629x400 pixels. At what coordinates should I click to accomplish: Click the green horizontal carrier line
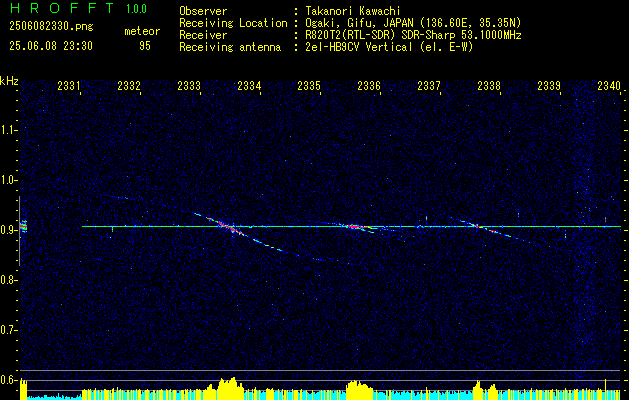[351, 226]
